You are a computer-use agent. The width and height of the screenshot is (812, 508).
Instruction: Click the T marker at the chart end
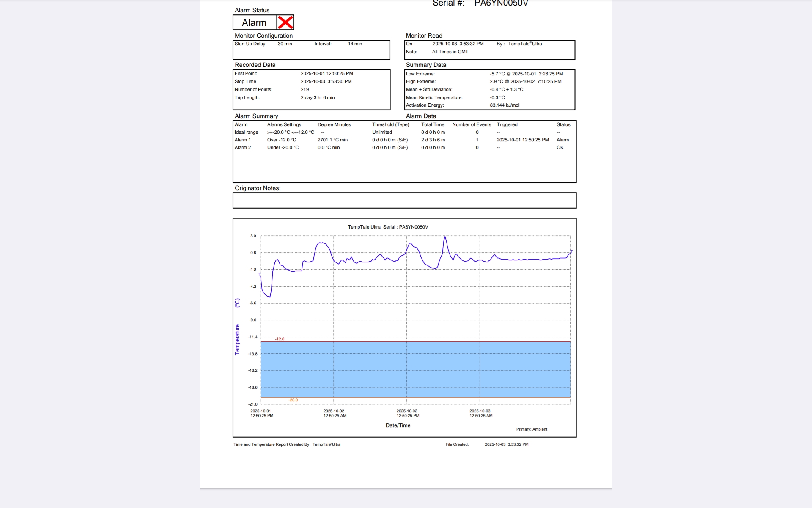click(x=571, y=252)
